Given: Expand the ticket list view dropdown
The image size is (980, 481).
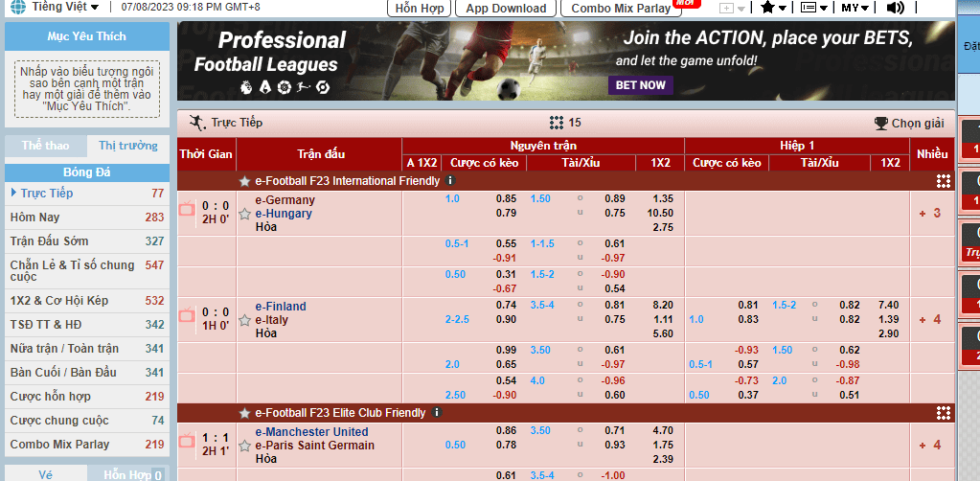Looking at the screenshot, I should coord(813,8).
